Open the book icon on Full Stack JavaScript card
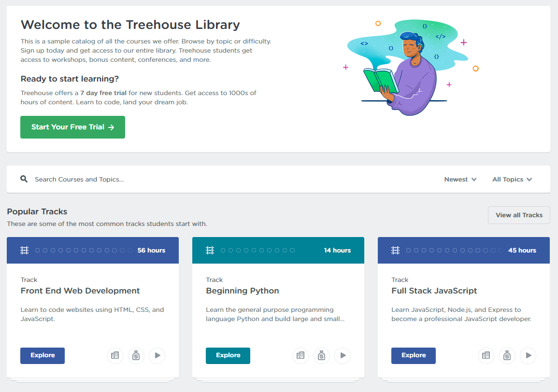The width and height of the screenshot is (558, 392). click(x=486, y=355)
